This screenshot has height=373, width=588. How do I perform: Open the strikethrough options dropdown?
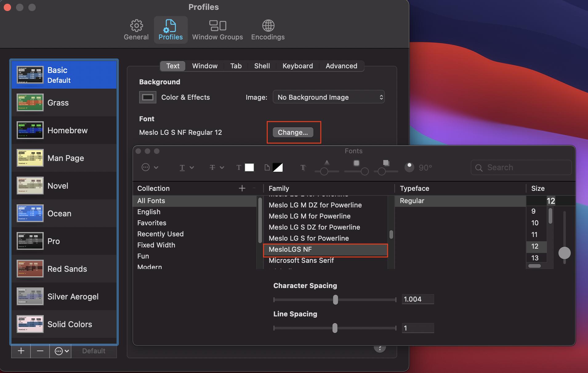217,167
